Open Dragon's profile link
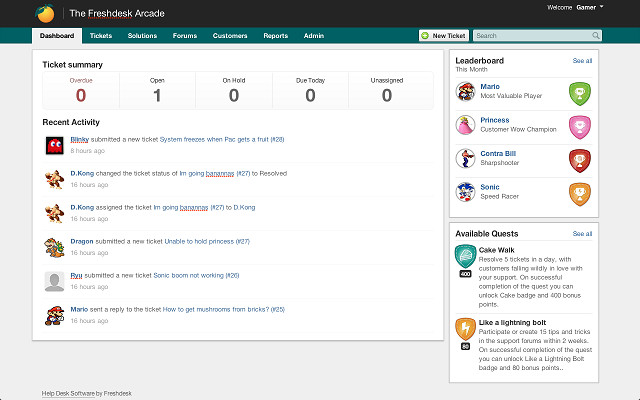This screenshot has height=400, width=640. tap(82, 241)
